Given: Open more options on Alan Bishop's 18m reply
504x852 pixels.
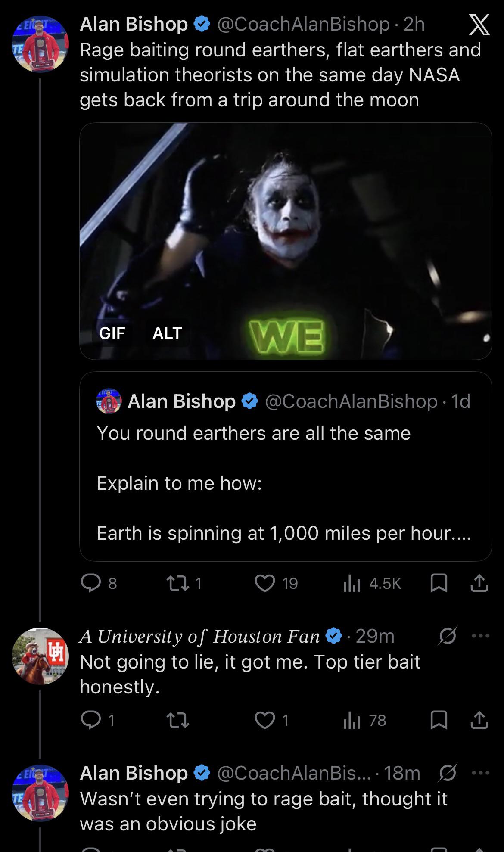Looking at the screenshot, I should click(481, 773).
